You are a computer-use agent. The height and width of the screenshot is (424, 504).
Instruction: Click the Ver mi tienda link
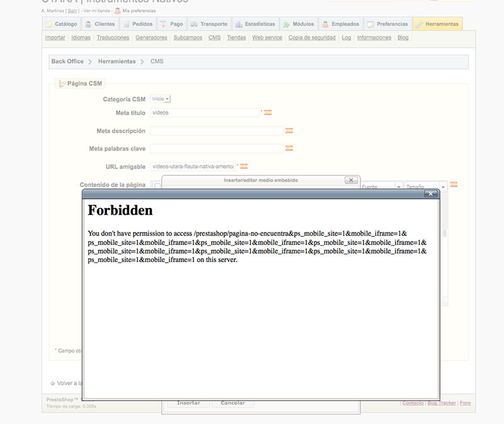tap(97, 11)
